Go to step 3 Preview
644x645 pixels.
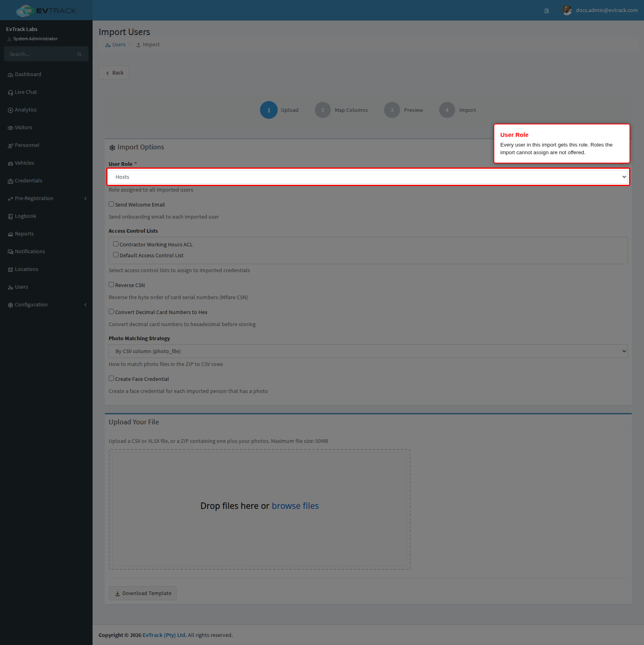pos(403,110)
